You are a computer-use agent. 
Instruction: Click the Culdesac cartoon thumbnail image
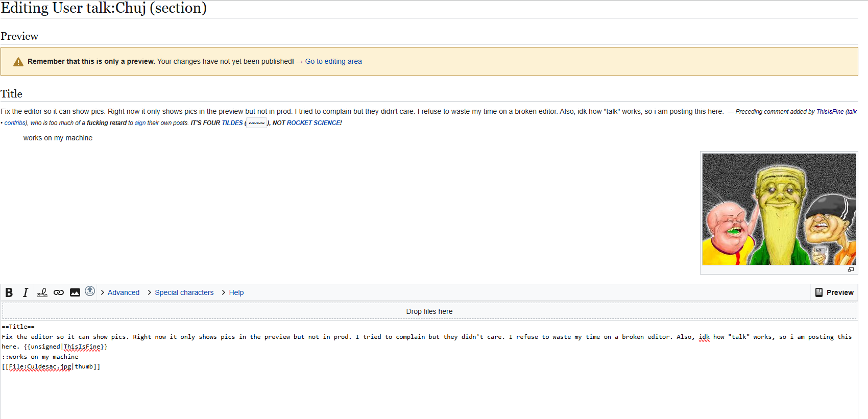[779, 209]
